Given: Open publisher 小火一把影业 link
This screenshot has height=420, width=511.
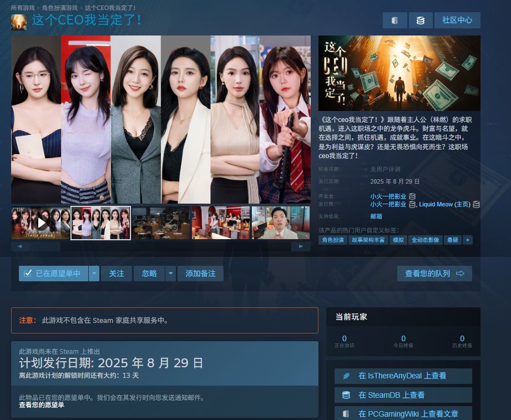Looking at the screenshot, I should click(388, 204).
